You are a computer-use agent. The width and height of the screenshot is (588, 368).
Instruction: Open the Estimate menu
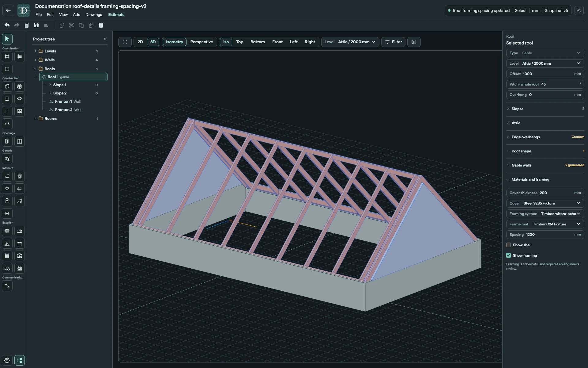(116, 15)
